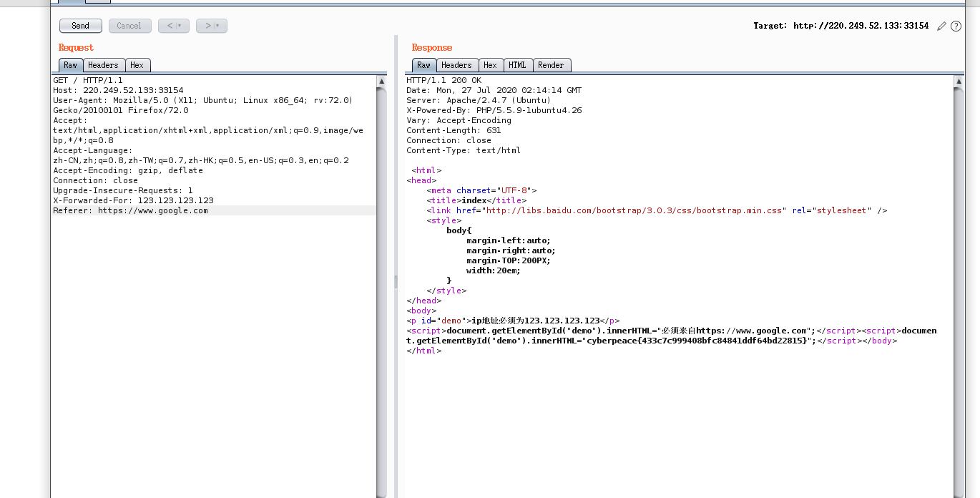Open the Response Render tab
Viewport: 980px width, 498px height.
551,65
